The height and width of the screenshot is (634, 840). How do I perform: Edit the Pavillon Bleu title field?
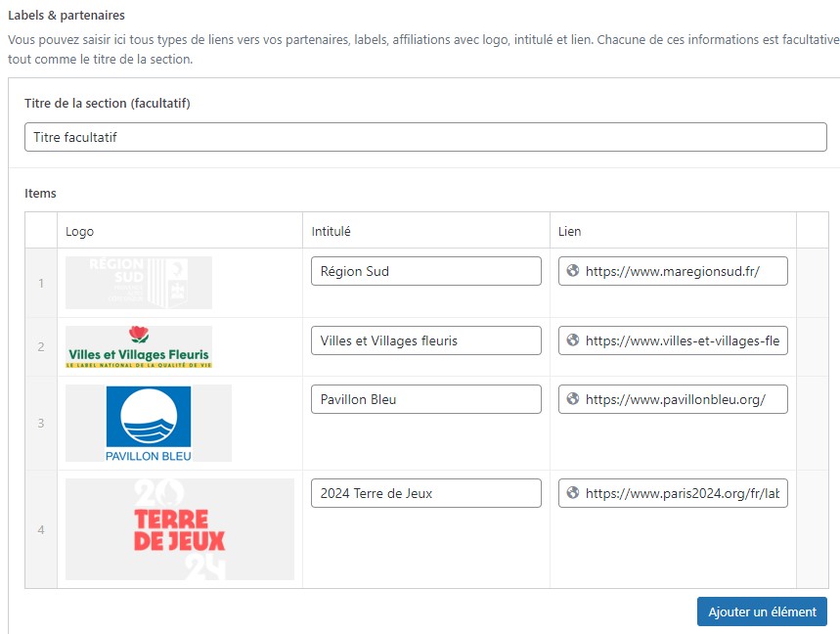point(425,399)
